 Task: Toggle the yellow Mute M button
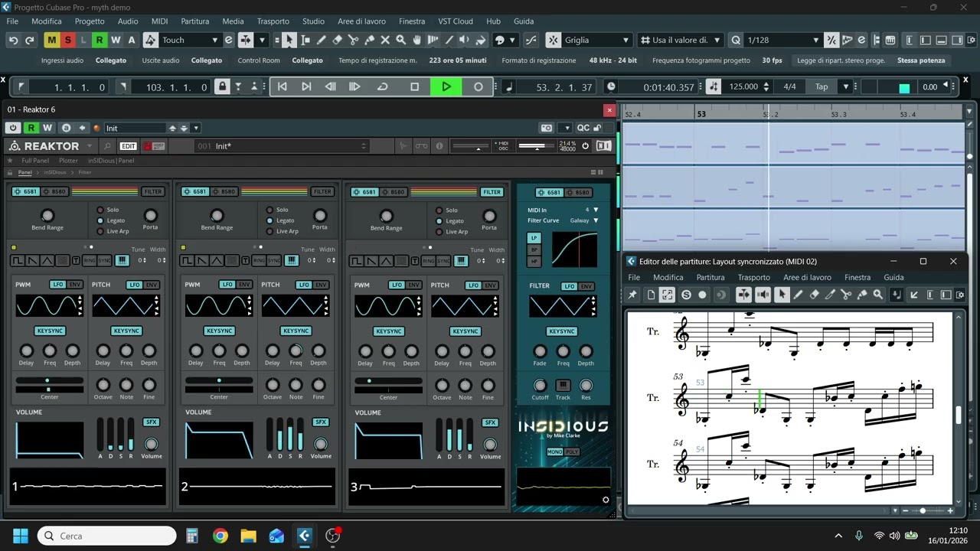(51, 40)
